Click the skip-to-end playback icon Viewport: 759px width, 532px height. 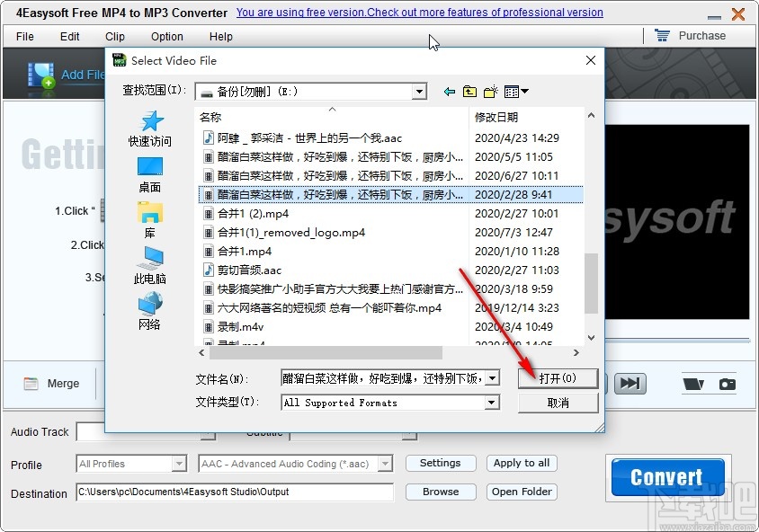[630, 383]
